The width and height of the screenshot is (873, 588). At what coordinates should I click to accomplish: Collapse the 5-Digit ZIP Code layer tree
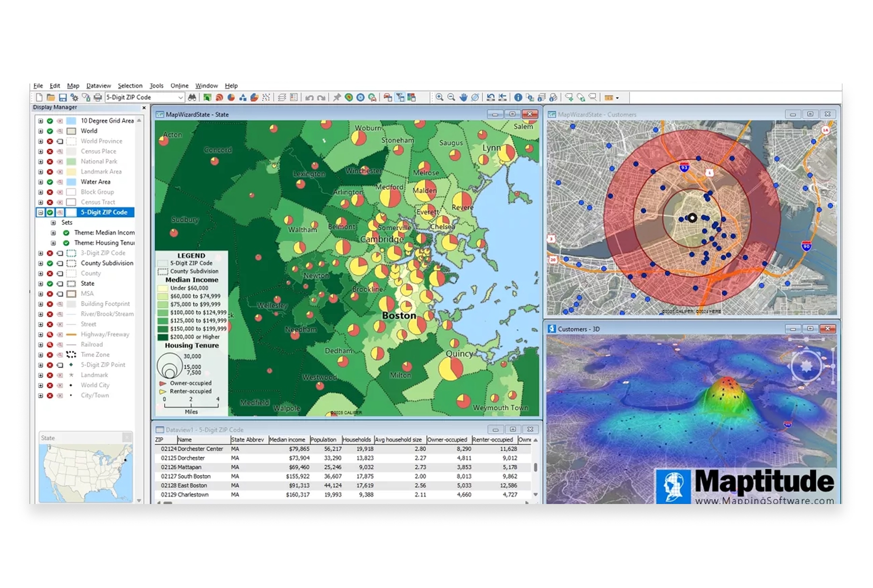pos(41,212)
